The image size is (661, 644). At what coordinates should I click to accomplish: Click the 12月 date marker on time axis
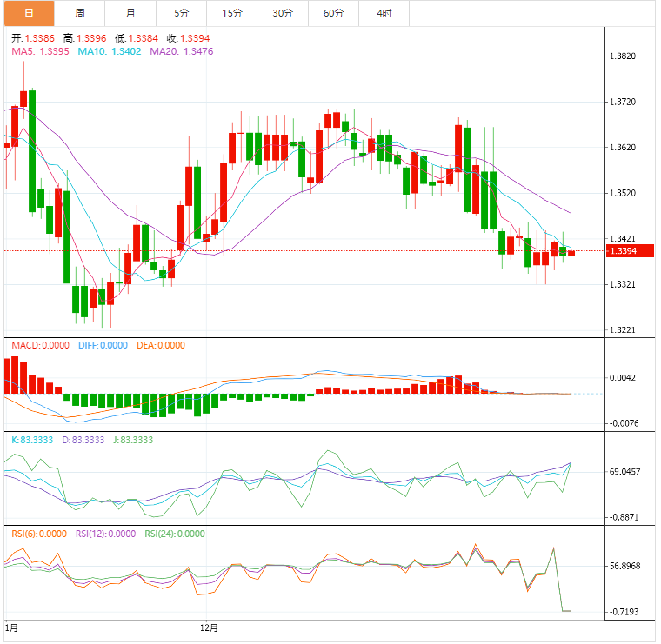point(209,627)
